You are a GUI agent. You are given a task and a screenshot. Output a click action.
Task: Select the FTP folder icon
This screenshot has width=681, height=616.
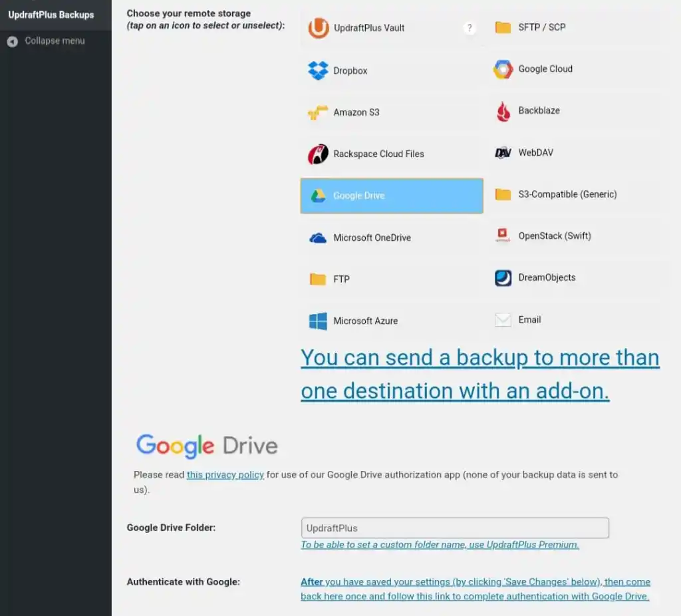tap(317, 279)
